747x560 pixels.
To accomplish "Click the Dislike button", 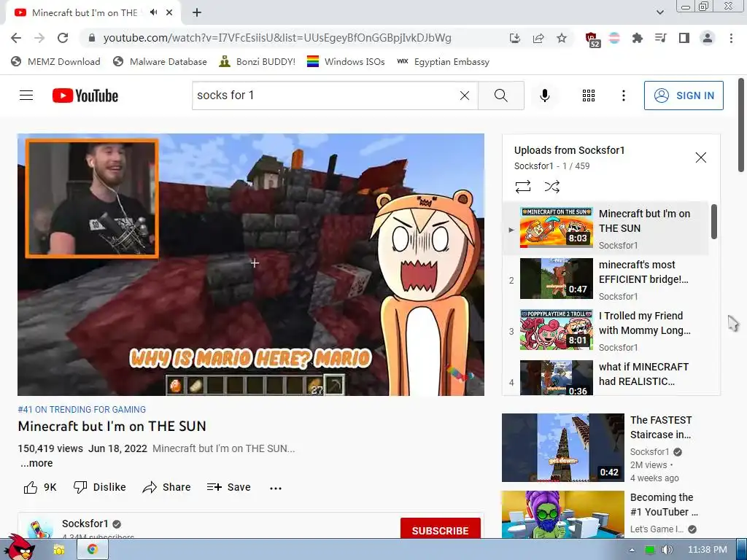I will (x=99, y=487).
